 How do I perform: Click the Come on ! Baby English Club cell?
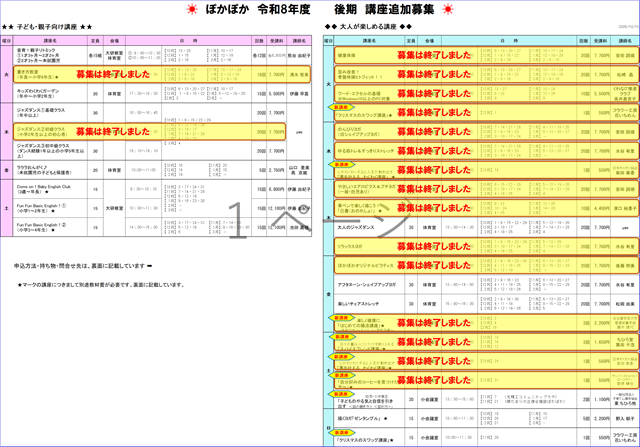pyautogui.click(x=50, y=189)
